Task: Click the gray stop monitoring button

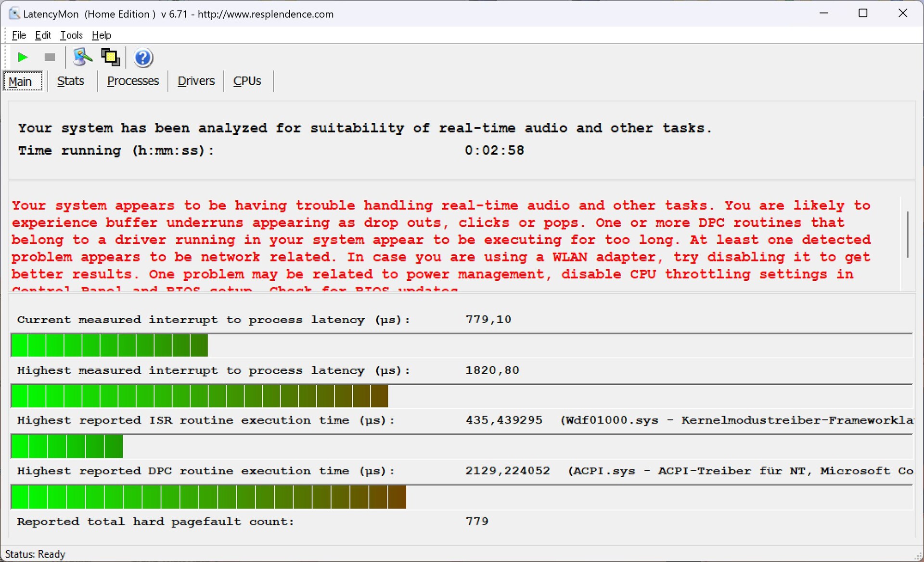Action: 50,57
